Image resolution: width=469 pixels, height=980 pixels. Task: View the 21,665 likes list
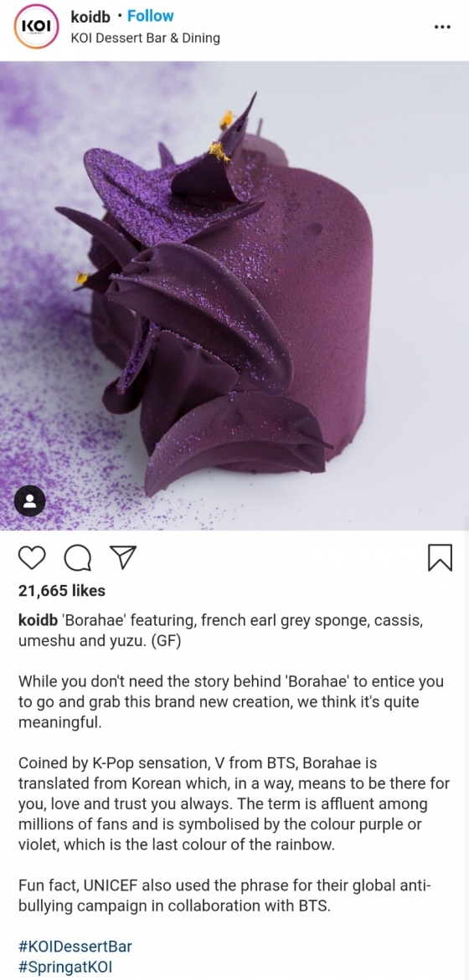62,591
